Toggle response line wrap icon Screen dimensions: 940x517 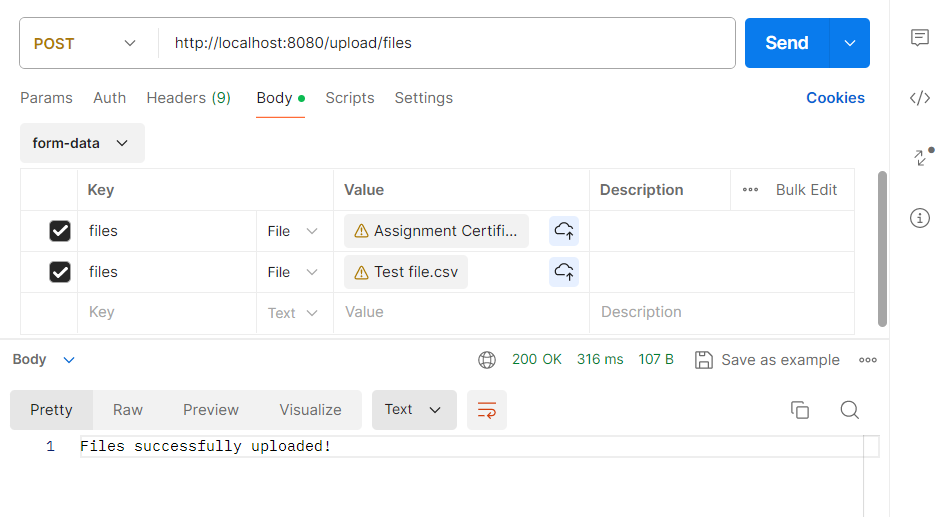(x=487, y=410)
